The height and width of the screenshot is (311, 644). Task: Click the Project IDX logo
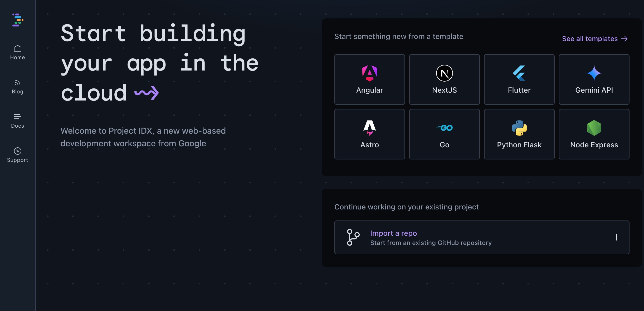18,20
